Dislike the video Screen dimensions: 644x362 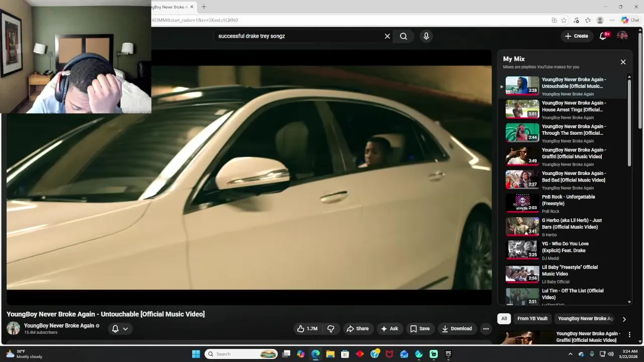click(x=331, y=329)
